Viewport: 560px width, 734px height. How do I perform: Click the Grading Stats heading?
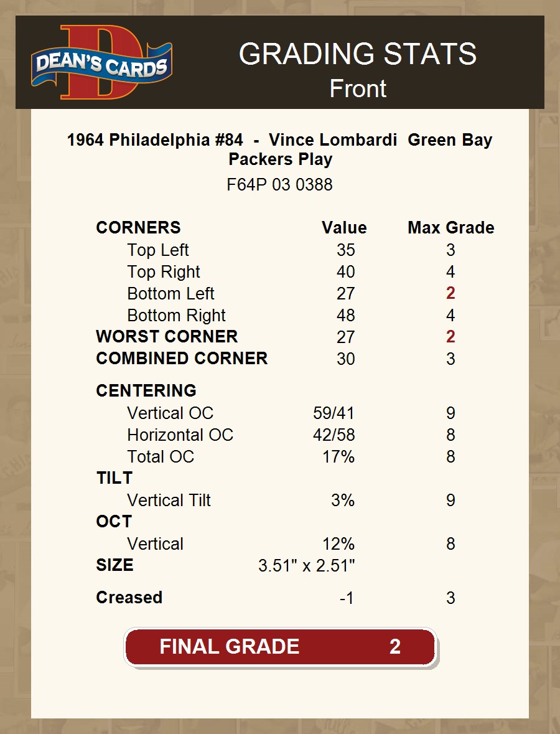(x=358, y=55)
